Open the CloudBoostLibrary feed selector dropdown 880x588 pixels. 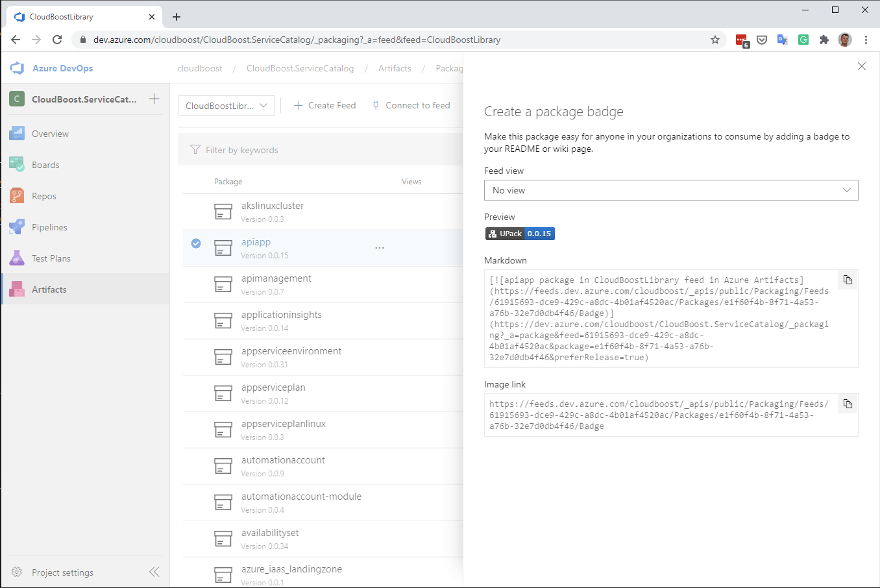(226, 106)
